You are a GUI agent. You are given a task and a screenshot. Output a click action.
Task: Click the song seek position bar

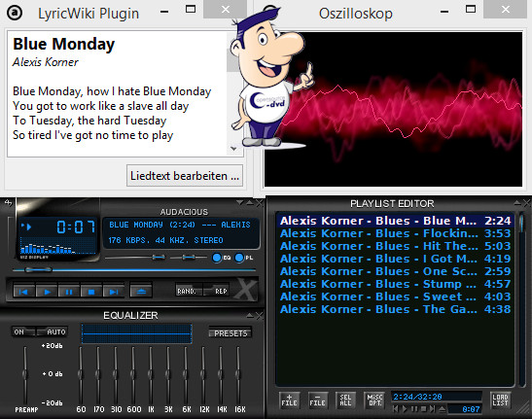click(x=134, y=270)
